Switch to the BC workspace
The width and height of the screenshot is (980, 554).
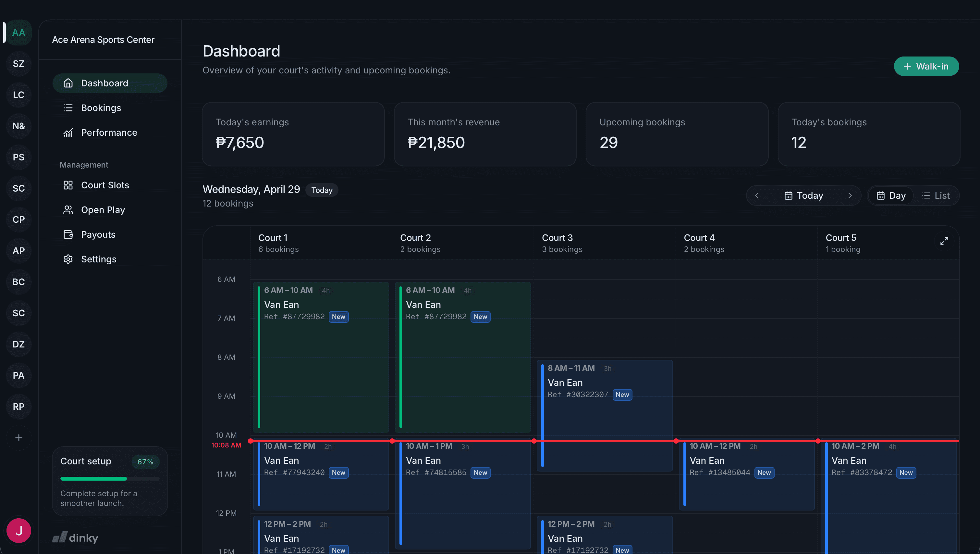tap(18, 282)
